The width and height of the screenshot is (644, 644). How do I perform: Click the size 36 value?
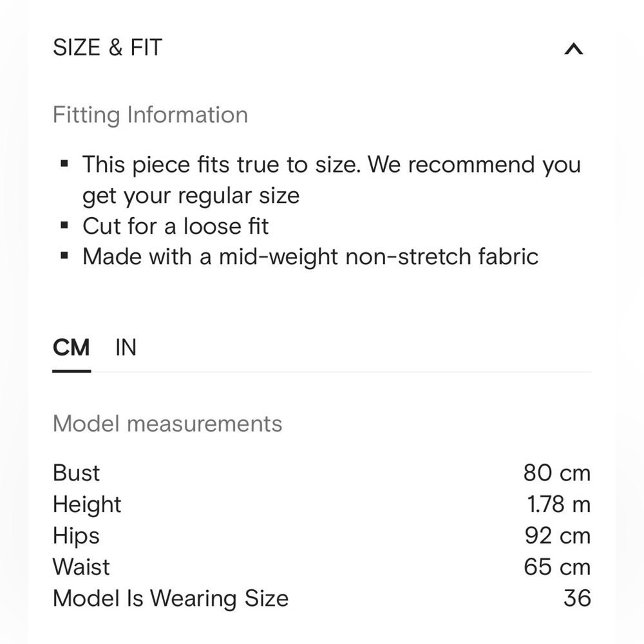pos(577,598)
